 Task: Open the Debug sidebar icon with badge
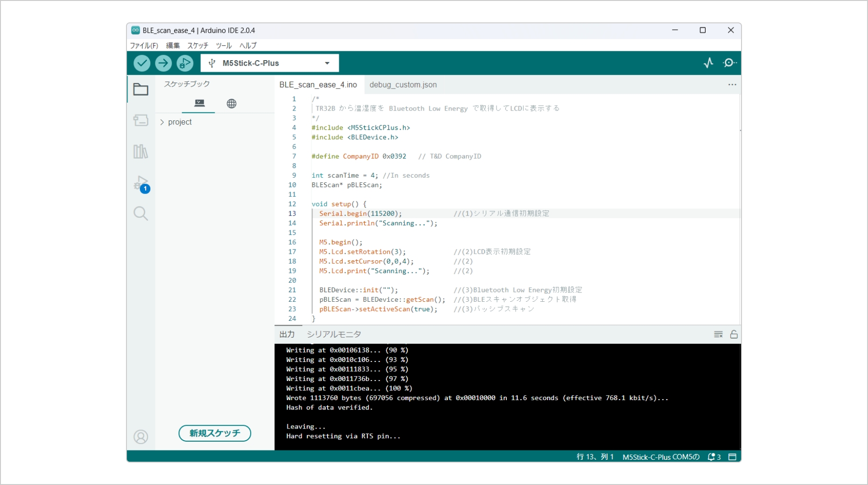141,184
